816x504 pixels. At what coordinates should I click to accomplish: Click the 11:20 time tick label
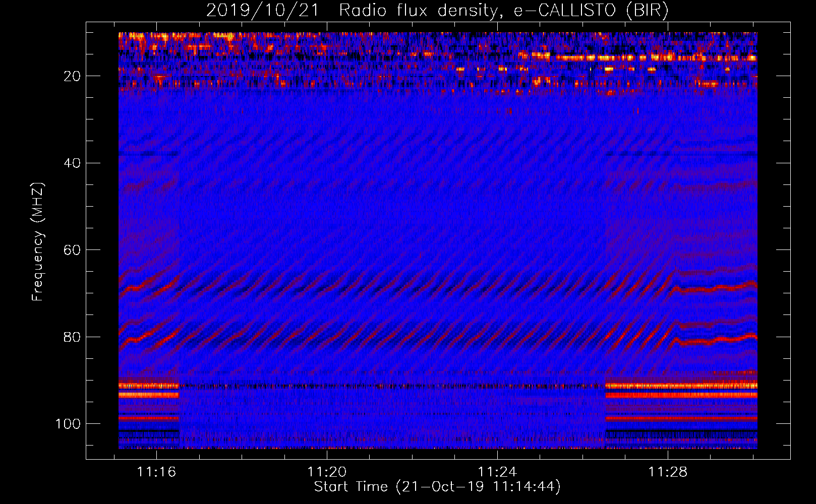click(x=327, y=472)
